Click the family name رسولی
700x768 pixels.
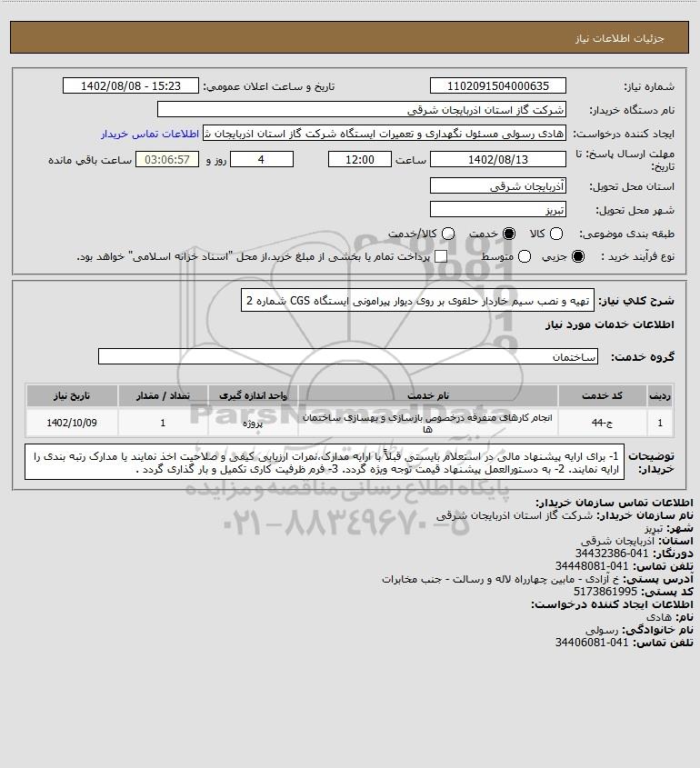pyautogui.click(x=602, y=629)
